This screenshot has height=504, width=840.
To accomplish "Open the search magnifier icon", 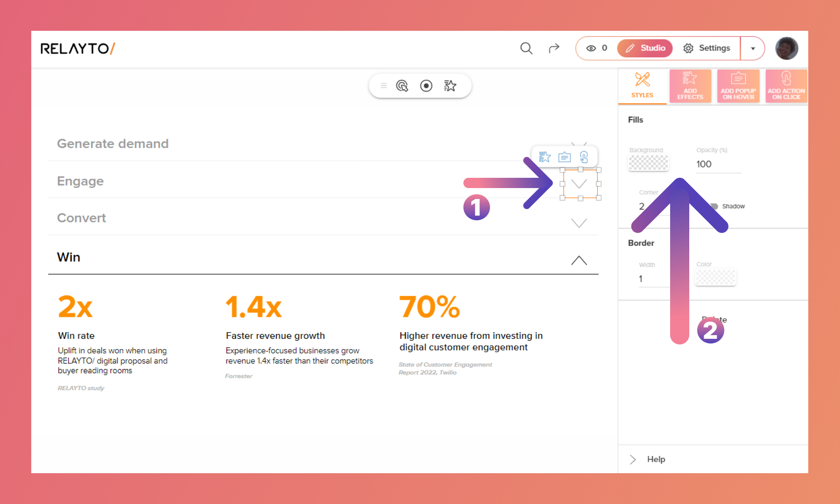I will click(526, 48).
